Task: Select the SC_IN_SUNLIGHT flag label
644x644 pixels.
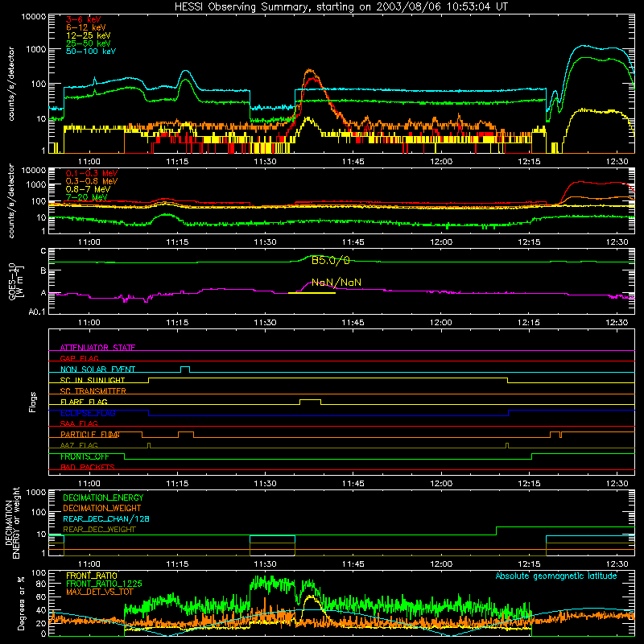Action: (x=93, y=380)
